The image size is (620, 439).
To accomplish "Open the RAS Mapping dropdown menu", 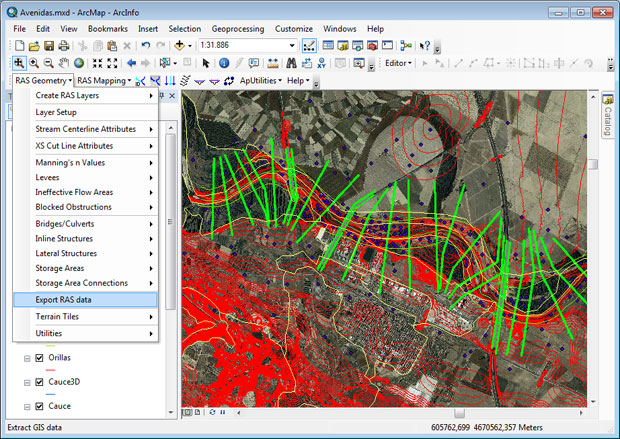I will [x=104, y=81].
